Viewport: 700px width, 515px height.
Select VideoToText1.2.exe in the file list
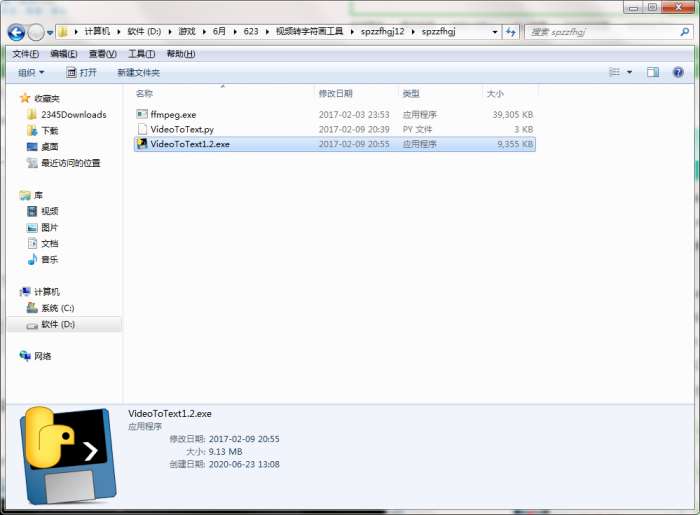pos(334,144)
